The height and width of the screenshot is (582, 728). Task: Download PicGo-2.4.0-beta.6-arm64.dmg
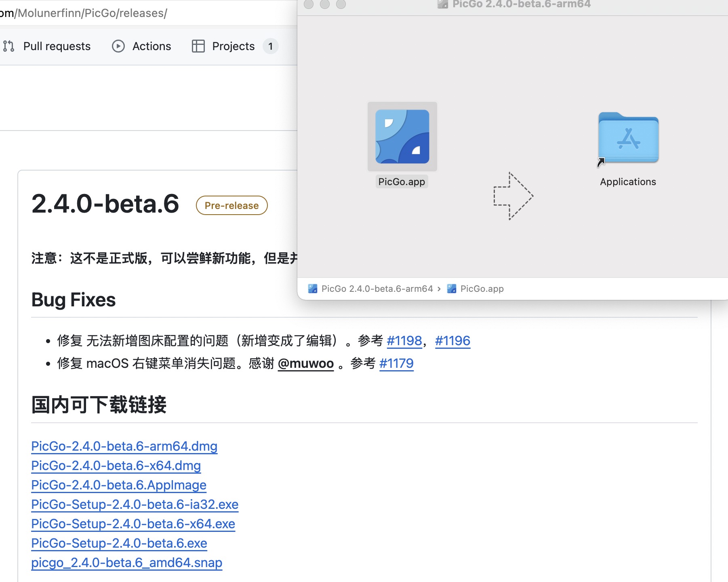pos(124,446)
